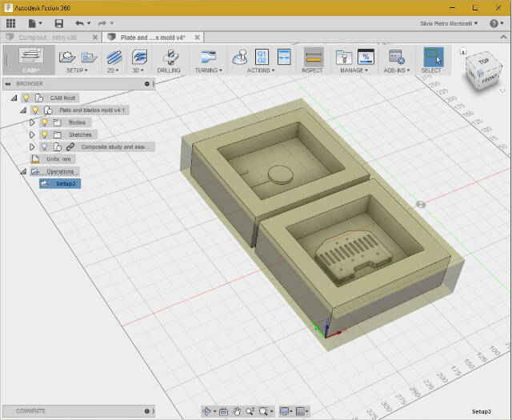Click the 2D milling strategies icon
This screenshot has height=420, width=512.
click(x=114, y=57)
